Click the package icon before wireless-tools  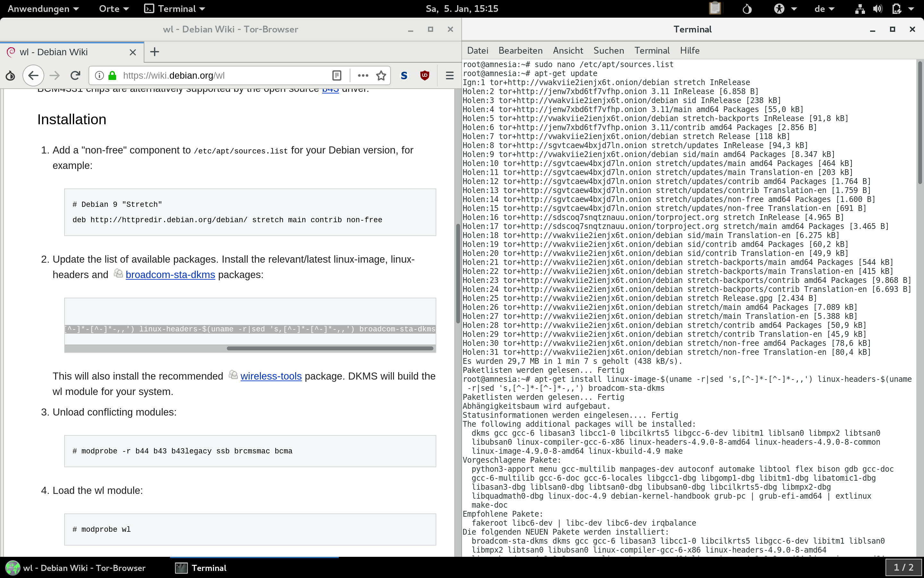point(233,375)
